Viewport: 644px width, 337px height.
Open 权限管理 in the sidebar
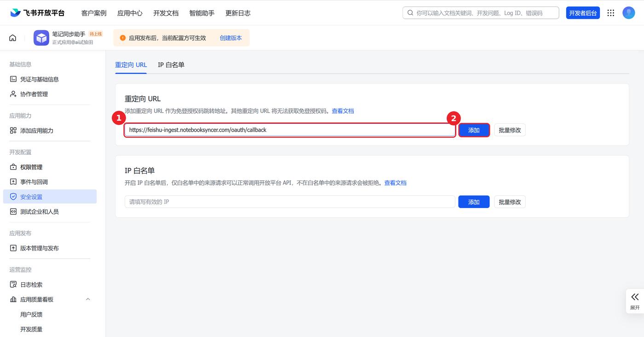click(x=50, y=167)
